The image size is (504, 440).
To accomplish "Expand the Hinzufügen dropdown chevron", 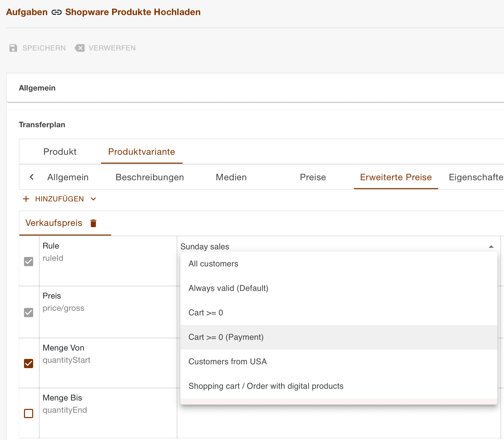I will 93,199.
